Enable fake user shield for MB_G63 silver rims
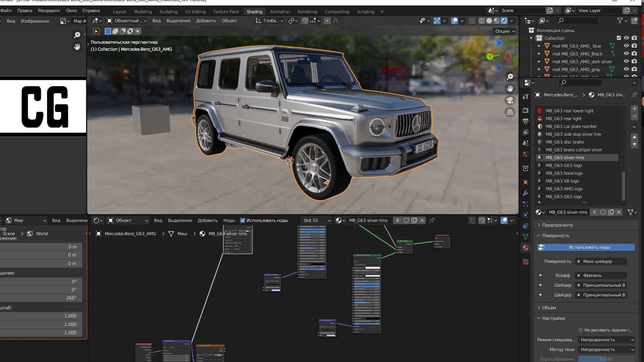 603,212
